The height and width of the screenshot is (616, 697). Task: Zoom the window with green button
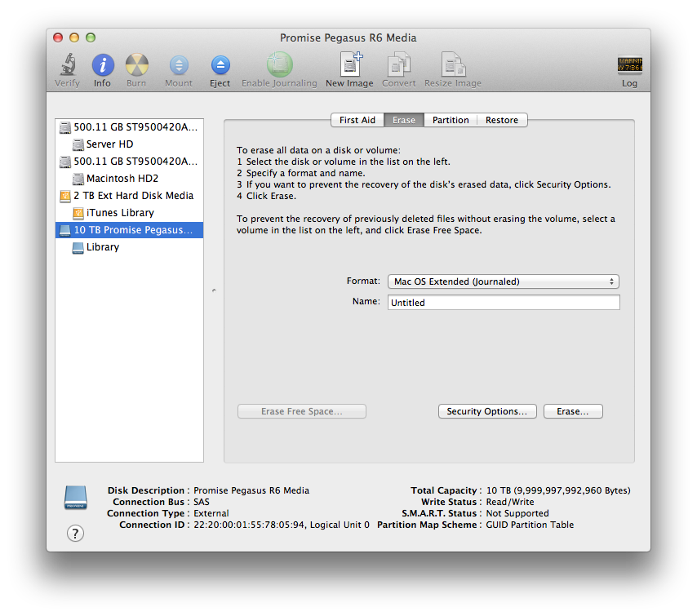[91, 38]
